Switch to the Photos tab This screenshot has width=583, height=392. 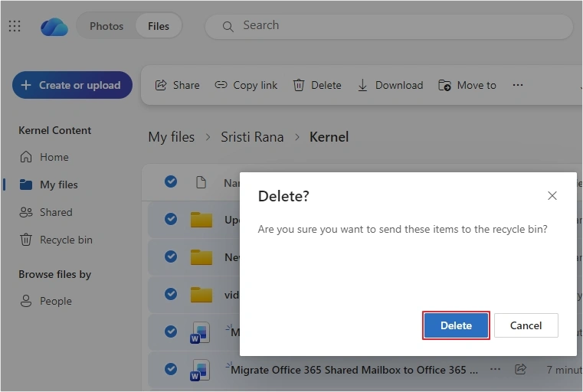106,26
